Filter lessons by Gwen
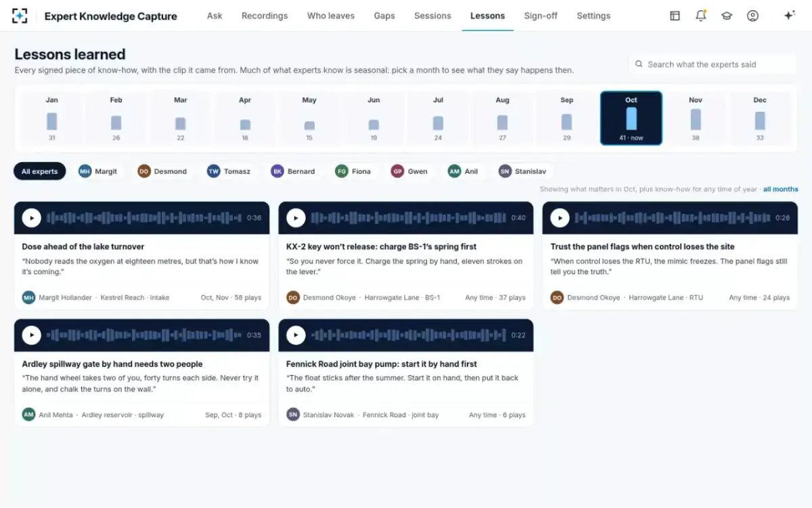 tap(410, 171)
